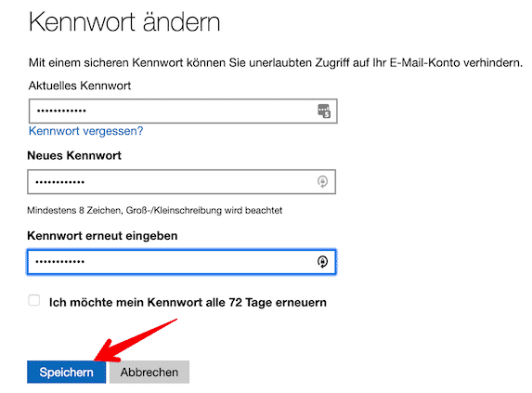
Task: Click password generator icon in Neues Kennwort field
Action: coord(322,181)
